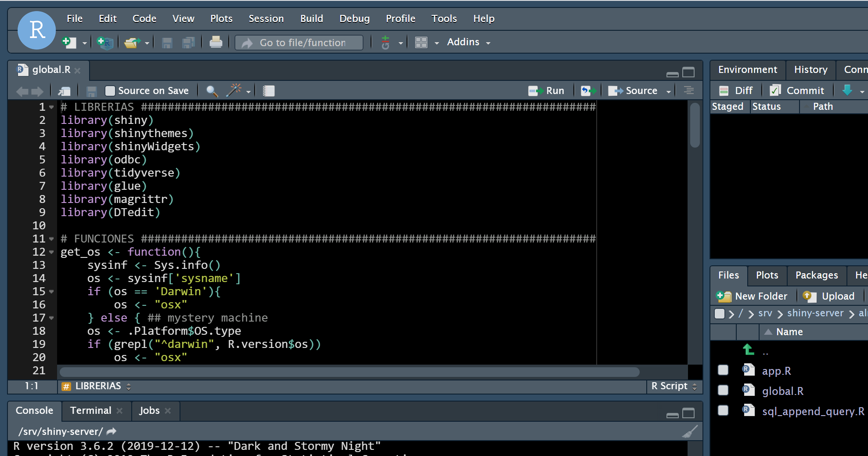
Task: Click the Upload button in Files pane
Action: pos(829,296)
